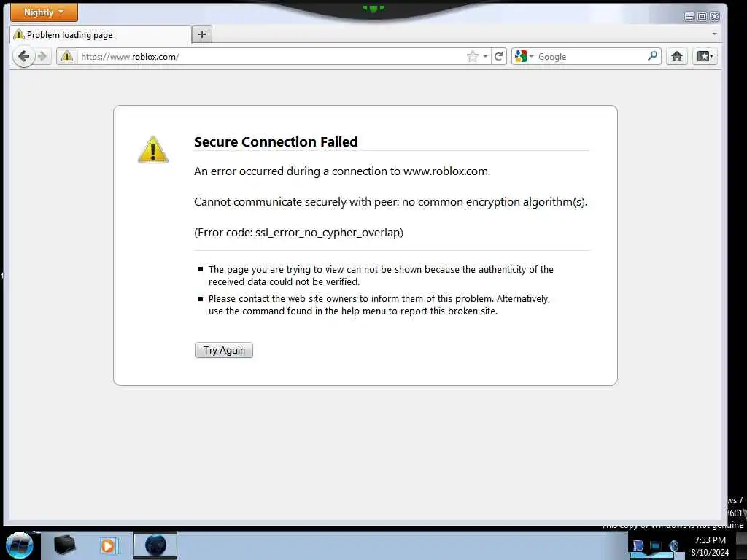Open the URL history dropdown arrow
The image size is (747, 560).
coord(485,57)
